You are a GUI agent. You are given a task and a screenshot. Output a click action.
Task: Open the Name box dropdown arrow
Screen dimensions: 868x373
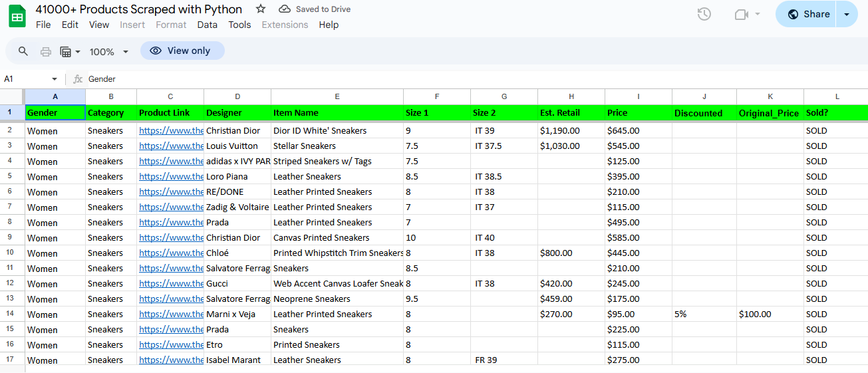click(55, 78)
